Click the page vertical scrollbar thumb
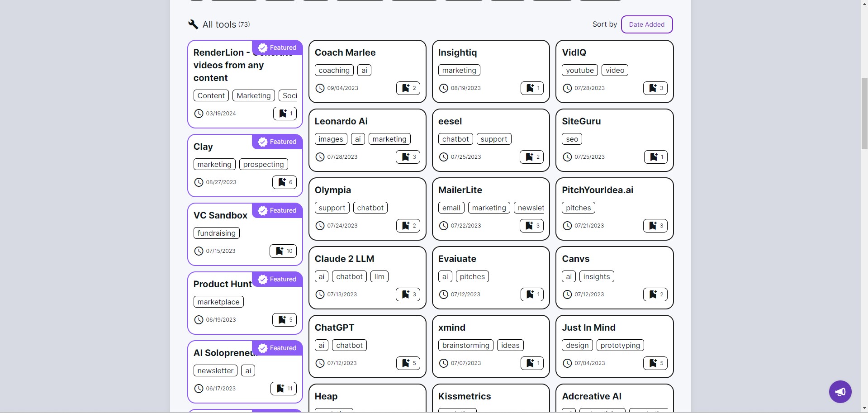Viewport: 868px width, 413px height. tap(864, 113)
